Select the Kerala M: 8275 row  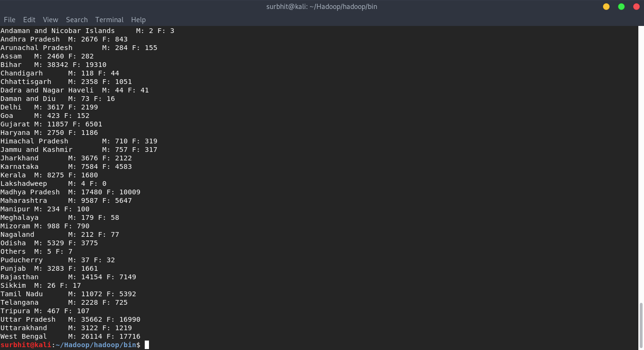click(49, 175)
